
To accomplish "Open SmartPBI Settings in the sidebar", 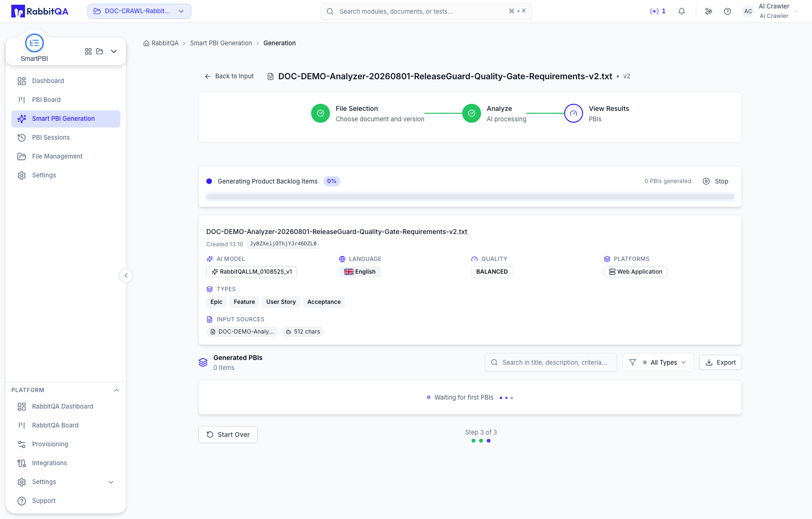I will pos(66,175).
